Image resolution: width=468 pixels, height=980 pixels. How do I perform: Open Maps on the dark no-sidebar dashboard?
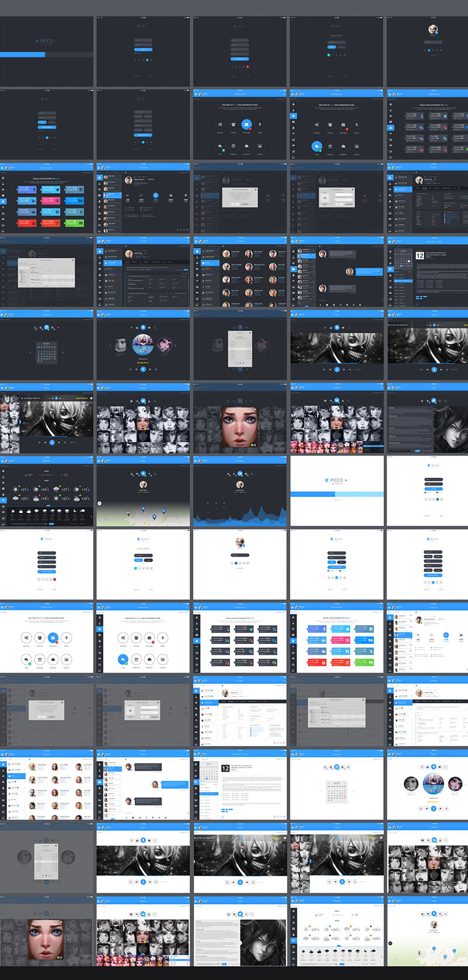[x=260, y=125]
